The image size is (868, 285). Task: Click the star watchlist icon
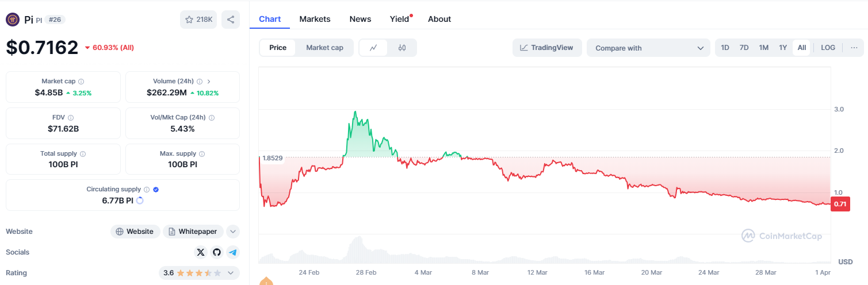[189, 20]
